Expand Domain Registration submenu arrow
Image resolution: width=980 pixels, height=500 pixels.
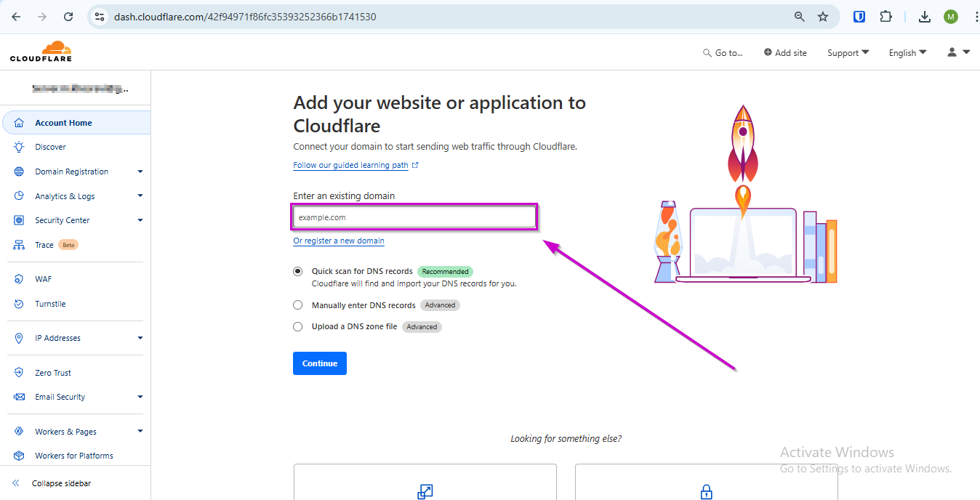pyautogui.click(x=140, y=172)
